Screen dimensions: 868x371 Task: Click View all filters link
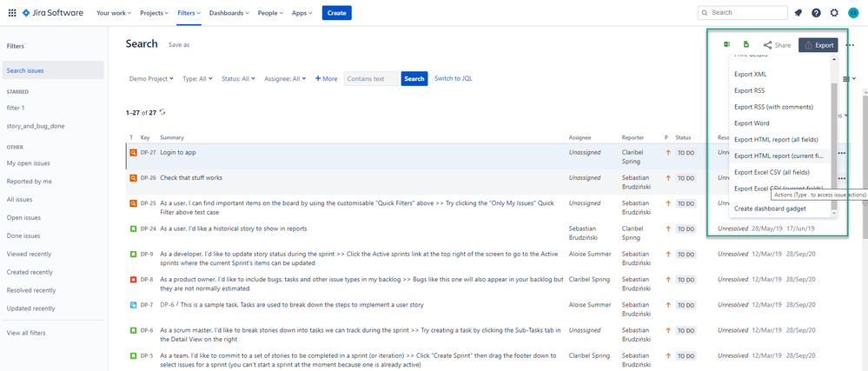click(26, 333)
